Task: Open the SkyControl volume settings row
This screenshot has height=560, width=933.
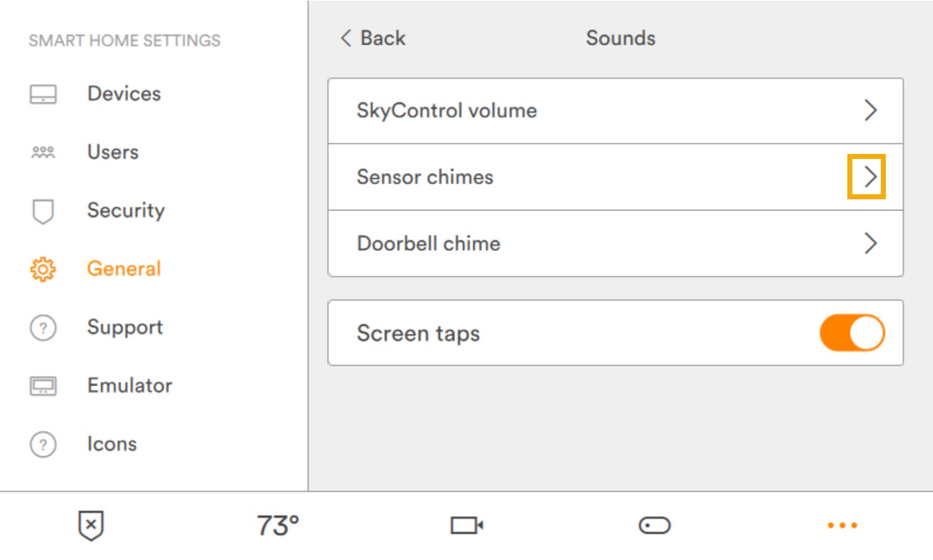Action: (615, 111)
